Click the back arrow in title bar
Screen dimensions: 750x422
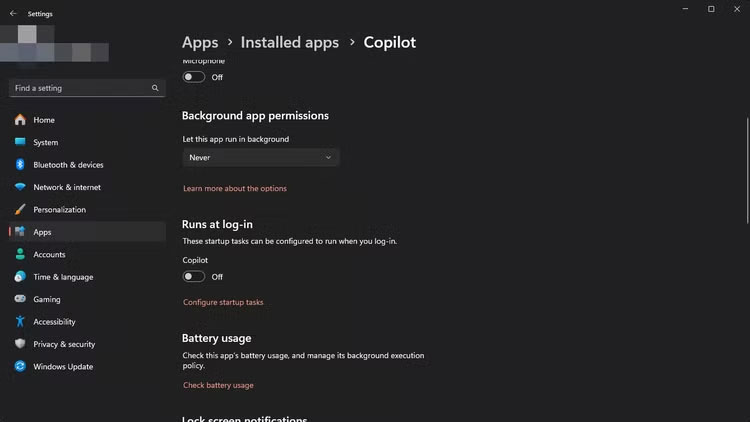pos(13,14)
